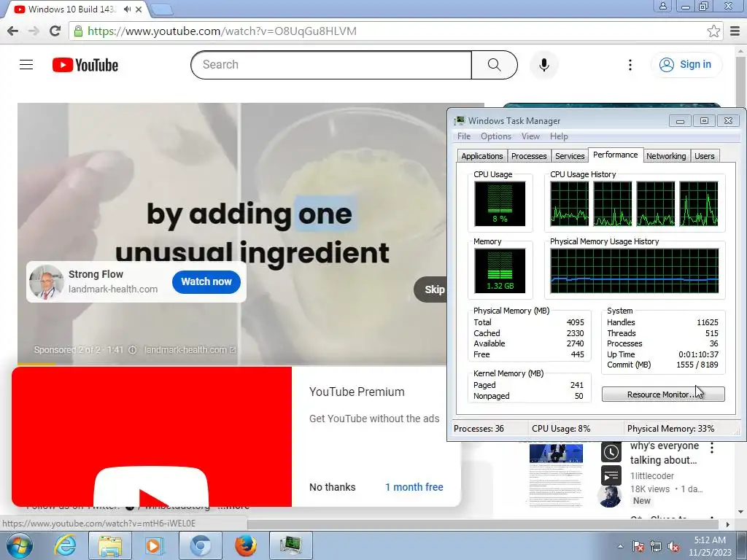747x560 pixels.
Task: Switch to the Services tab
Action: 570,156
